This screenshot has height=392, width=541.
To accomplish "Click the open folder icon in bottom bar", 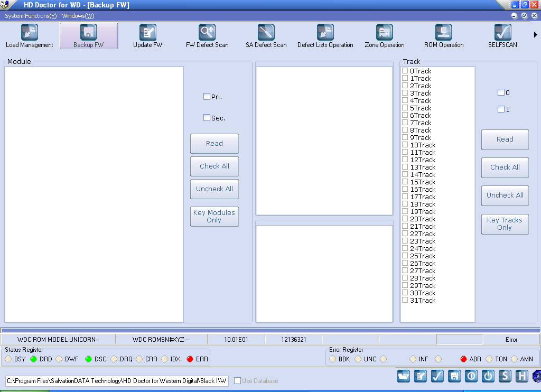I will coord(404,376).
